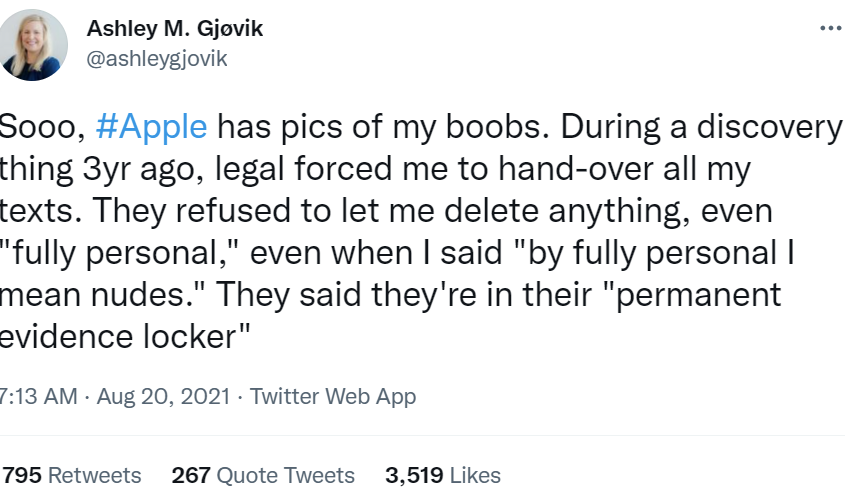Click the tweet's opening word "Sooo,"
The image size is (852, 500).
coord(41,128)
